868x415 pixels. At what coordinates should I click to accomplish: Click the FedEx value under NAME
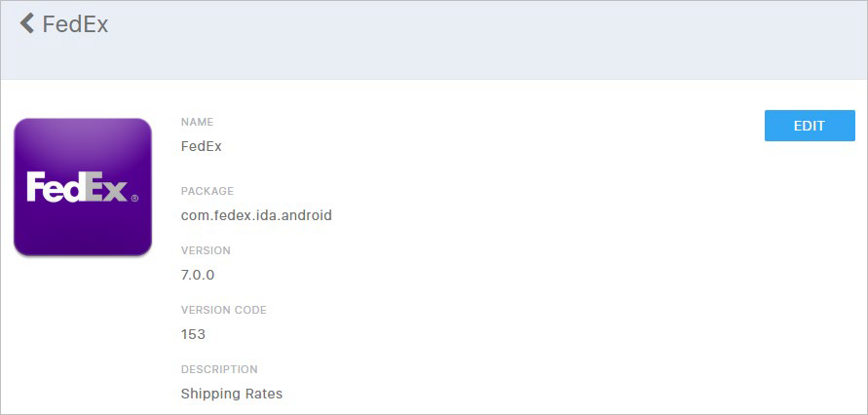click(201, 147)
